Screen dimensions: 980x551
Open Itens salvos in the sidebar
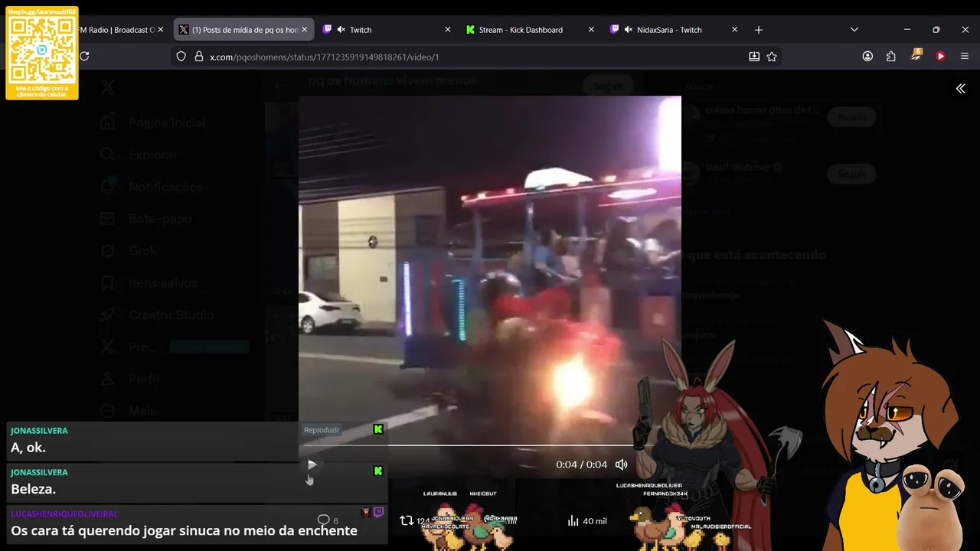(149, 282)
